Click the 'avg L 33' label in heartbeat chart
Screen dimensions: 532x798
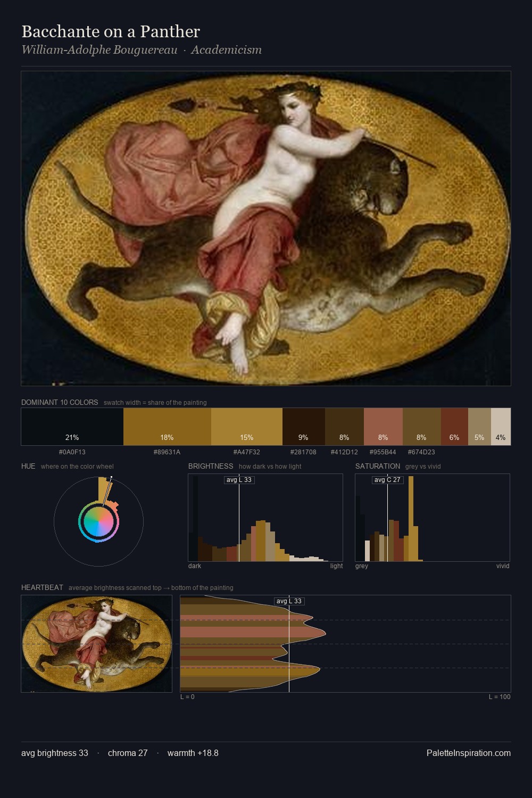coord(289,601)
